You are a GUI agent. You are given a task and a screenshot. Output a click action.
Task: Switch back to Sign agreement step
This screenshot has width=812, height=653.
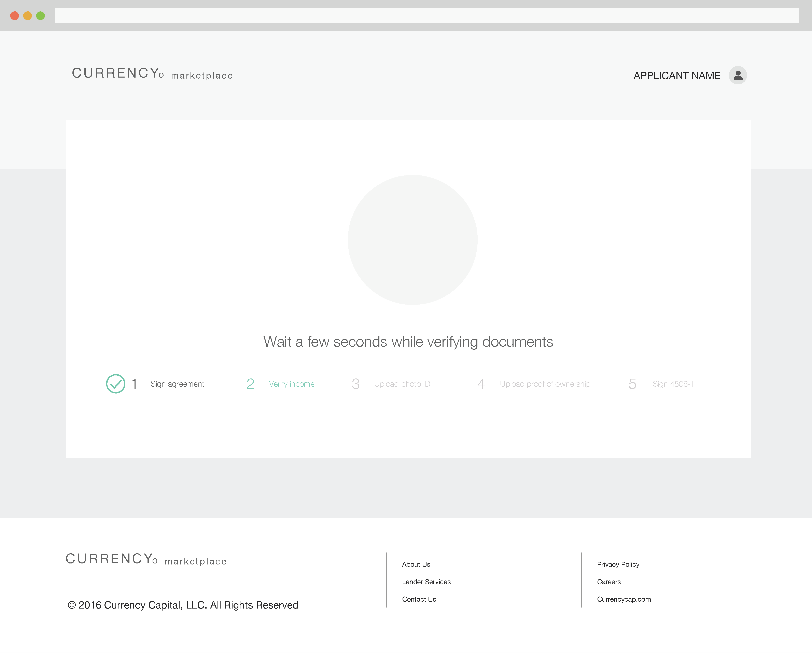[x=177, y=384]
